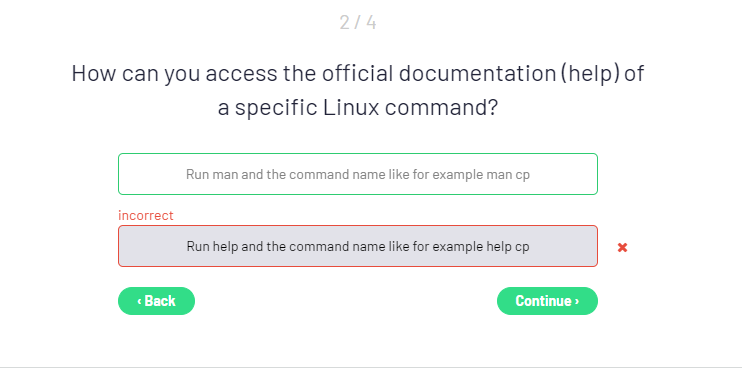Return to the previous question with Back
The width and height of the screenshot is (742, 379).
click(x=156, y=301)
